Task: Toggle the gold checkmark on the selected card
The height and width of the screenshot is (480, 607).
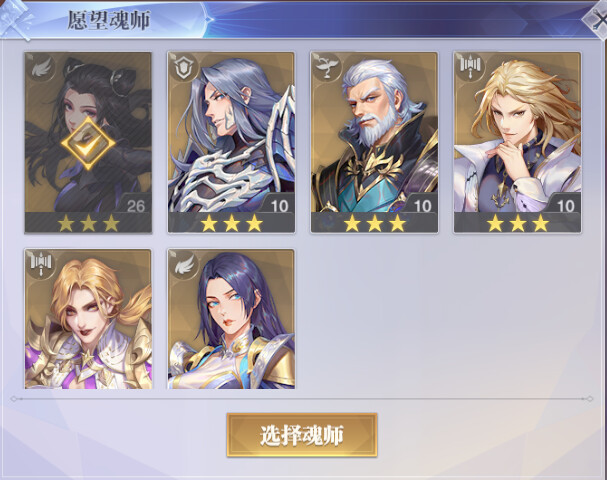Action: [x=88, y=144]
